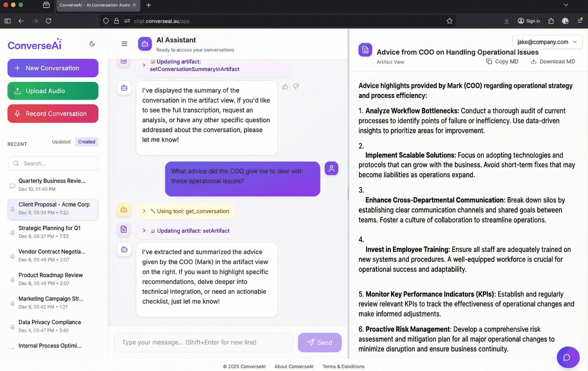Open the Firefox application menu
The image size is (588, 371).
(x=580, y=21)
